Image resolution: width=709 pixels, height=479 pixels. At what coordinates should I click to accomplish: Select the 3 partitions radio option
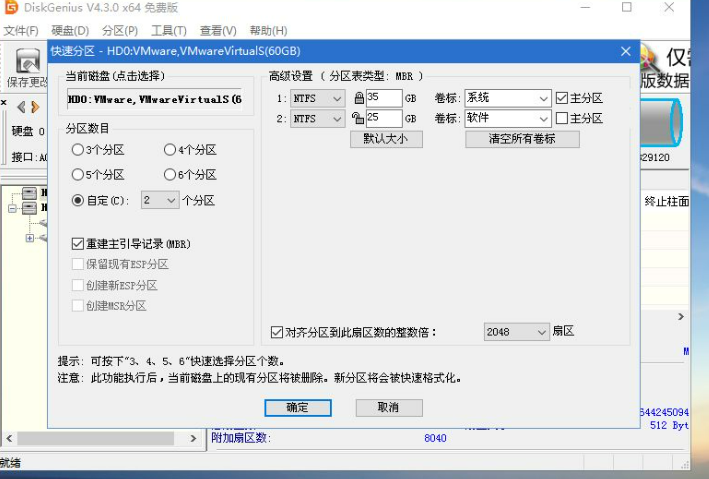tap(78, 150)
